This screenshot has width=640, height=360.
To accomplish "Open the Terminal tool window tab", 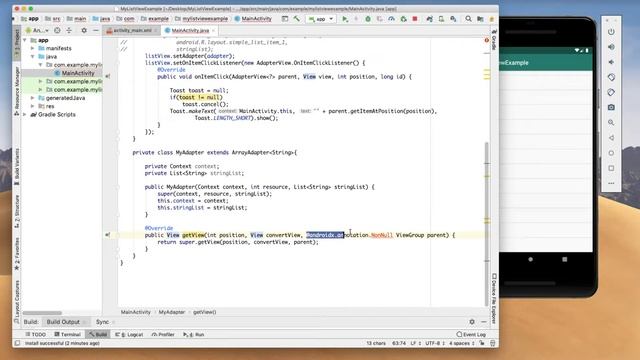I will [x=68, y=334].
